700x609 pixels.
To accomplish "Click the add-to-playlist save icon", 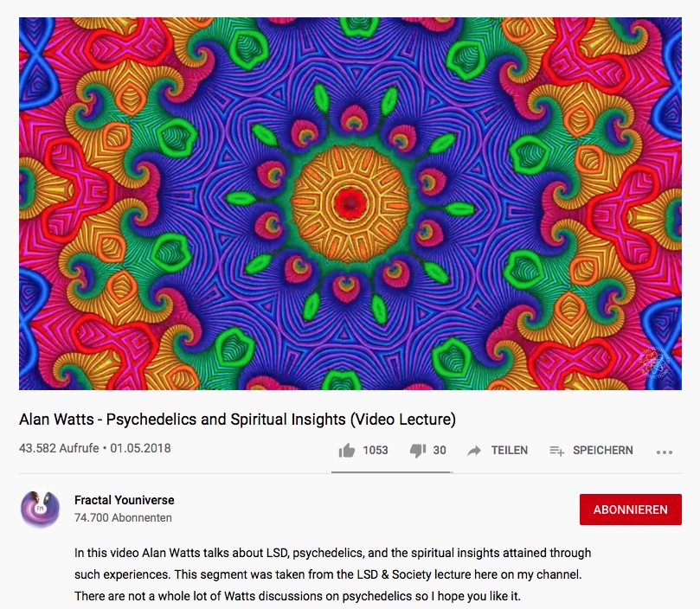I will click(556, 451).
